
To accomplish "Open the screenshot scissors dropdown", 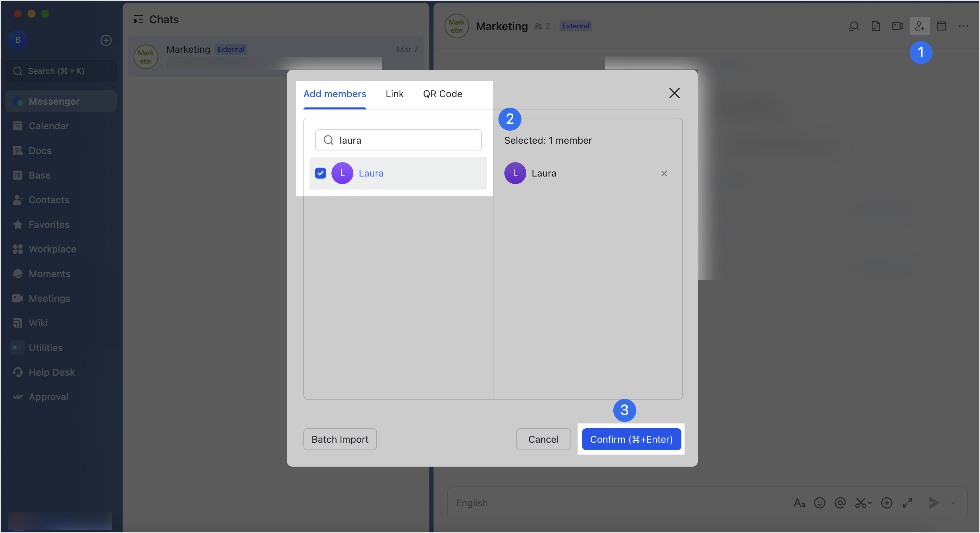I will click(x=863, y=503).
